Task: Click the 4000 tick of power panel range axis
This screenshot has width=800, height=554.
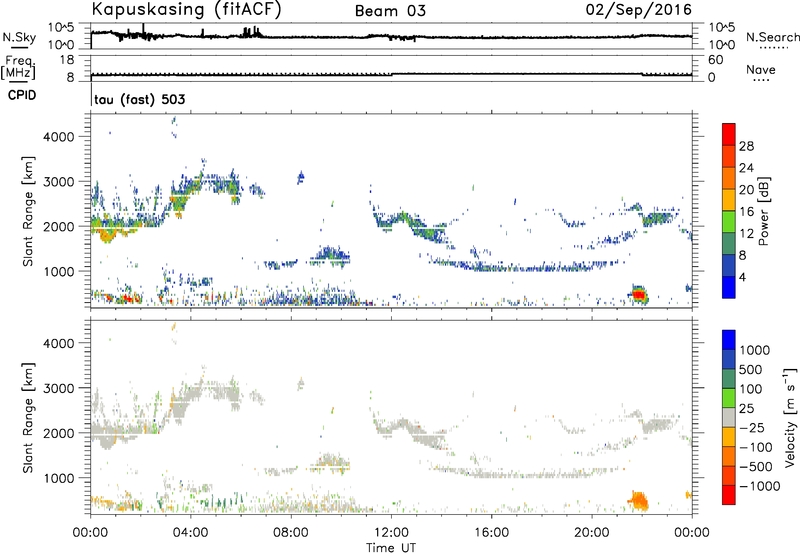Action: click(58, 137)
